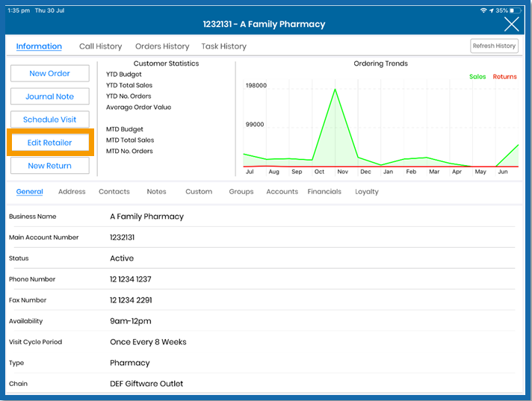Open the Accounts sub-tab
The image size is (532, 401).
(282, 191)
